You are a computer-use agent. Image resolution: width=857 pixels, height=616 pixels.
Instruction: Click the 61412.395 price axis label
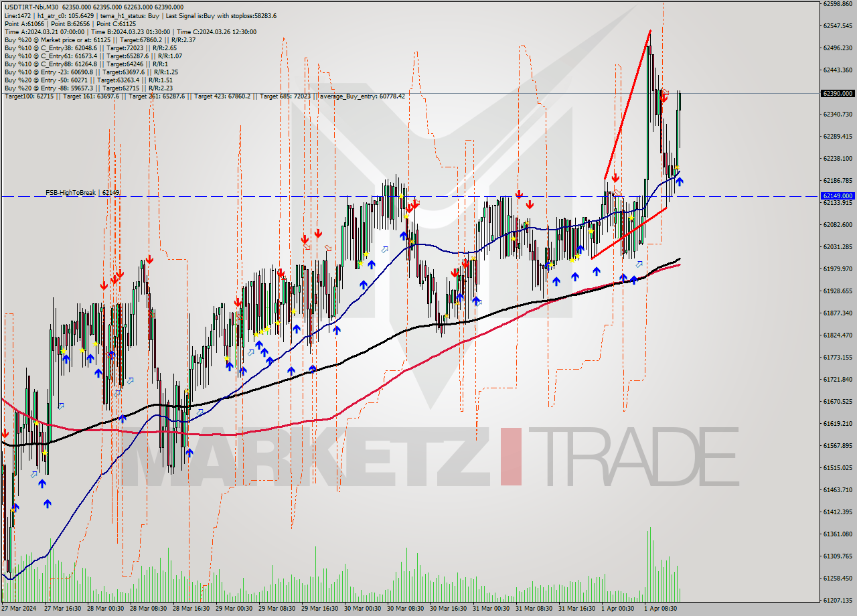[837, 512]
